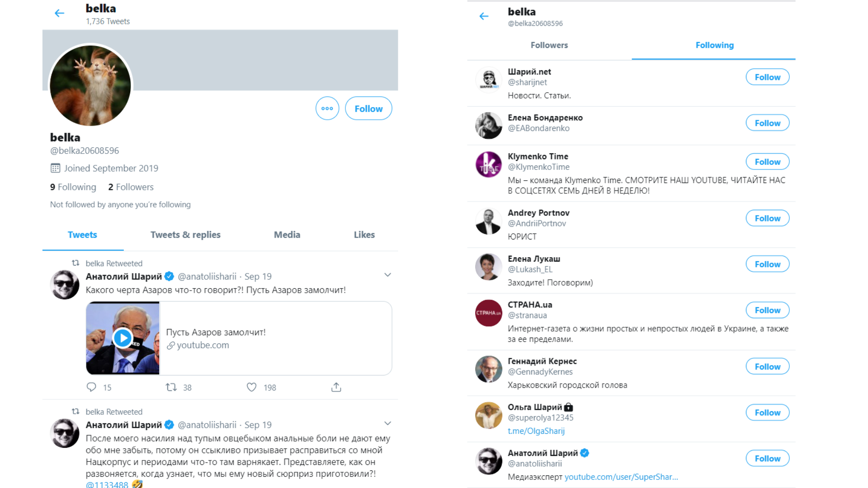Screen dimensions: 868x488
Task: Like the tweet with 198 likes
Action: click(x=251, y=387)
